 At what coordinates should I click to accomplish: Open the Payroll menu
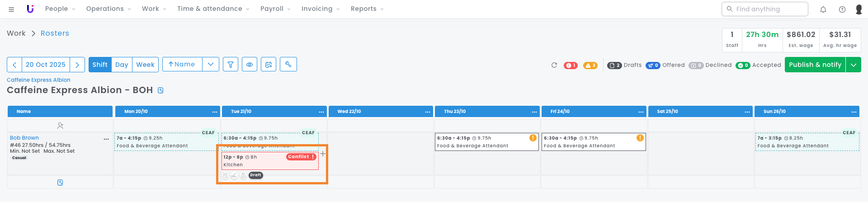click(x=275, y=9)
